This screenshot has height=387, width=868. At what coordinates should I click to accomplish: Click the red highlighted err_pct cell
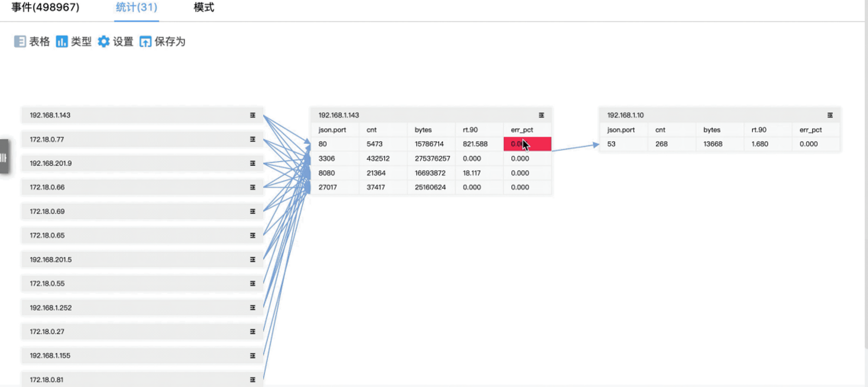click(x=527, y=144)
